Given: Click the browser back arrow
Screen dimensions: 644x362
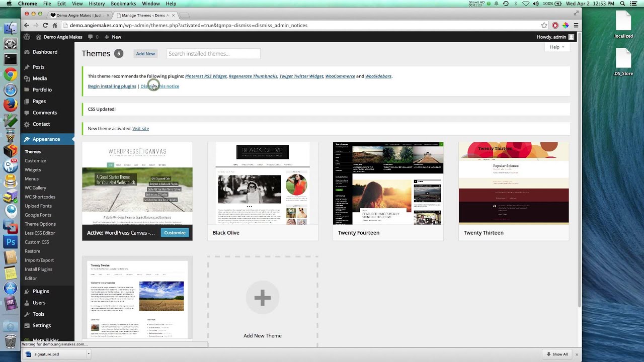Looking at the screenshot, I should tap(27, 25).
